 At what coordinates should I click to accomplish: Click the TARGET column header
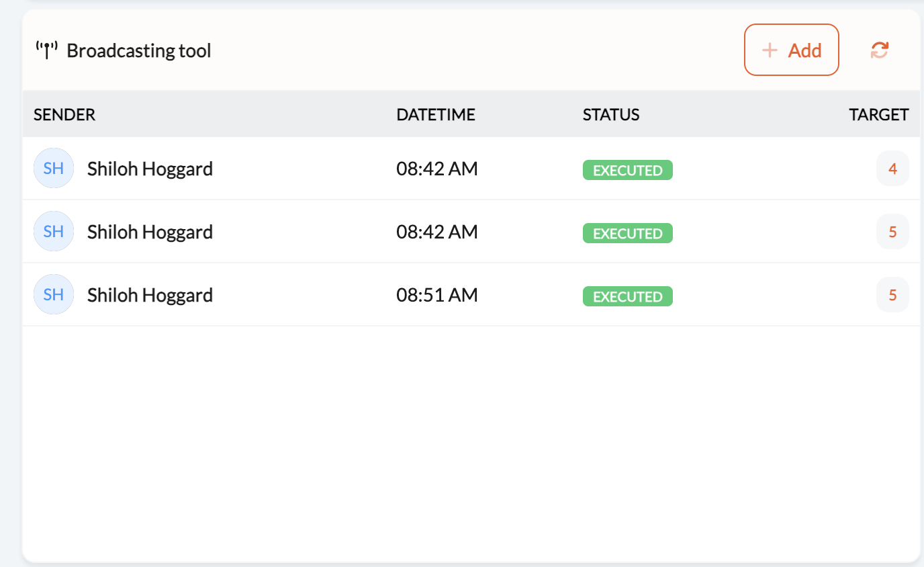[x=878, y=114]
